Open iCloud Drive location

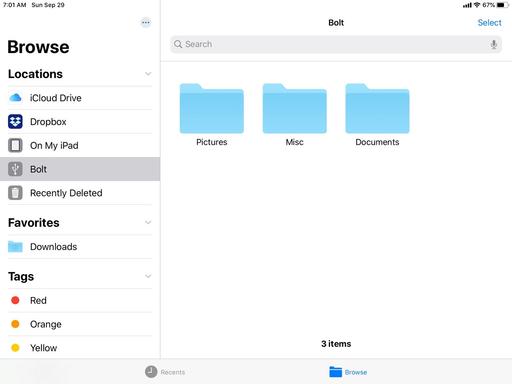point(80,98)
